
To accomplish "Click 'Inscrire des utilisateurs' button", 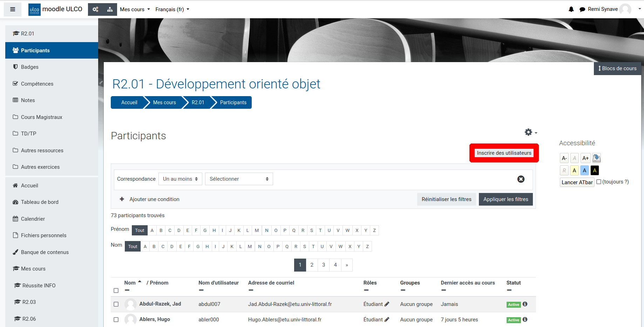I will click(504, 153).
